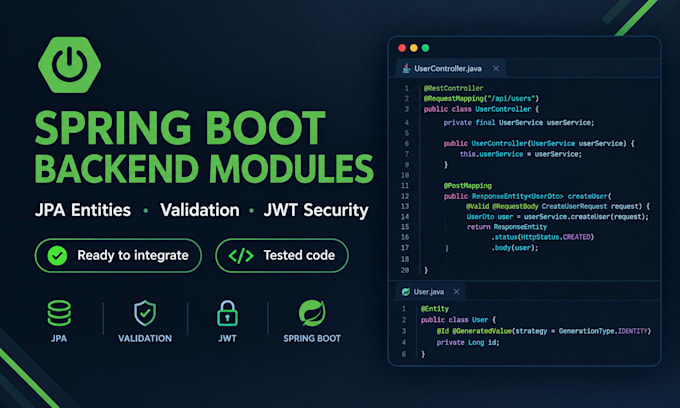
Task: Click the Ready to integrate button
Action: click(118, 255)
